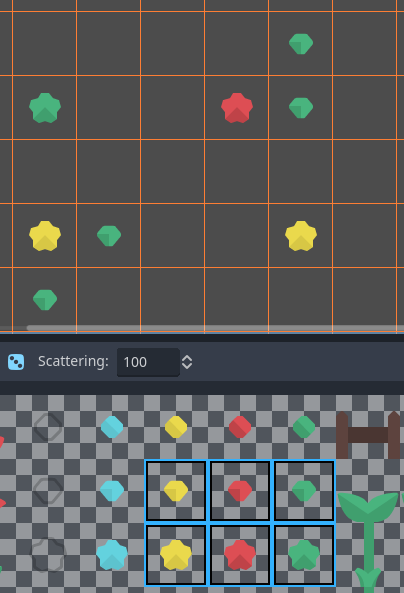Select the yellow gem tile in the palette
Viewport: 404px width, 593px height.
[x=176, y=491]
